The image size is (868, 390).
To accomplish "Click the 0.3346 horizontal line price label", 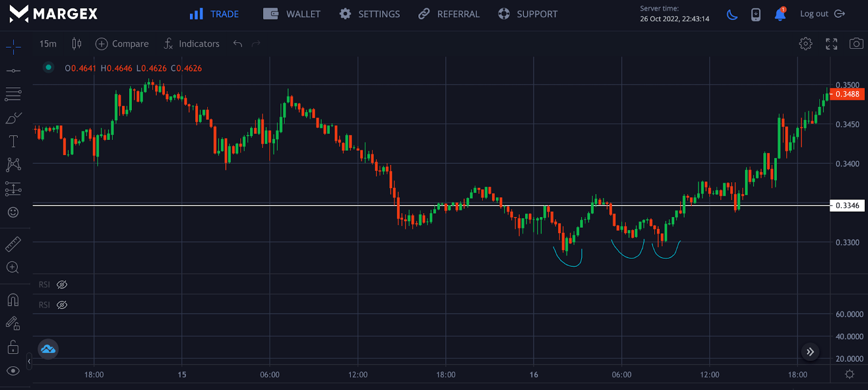I will [847, 206].
